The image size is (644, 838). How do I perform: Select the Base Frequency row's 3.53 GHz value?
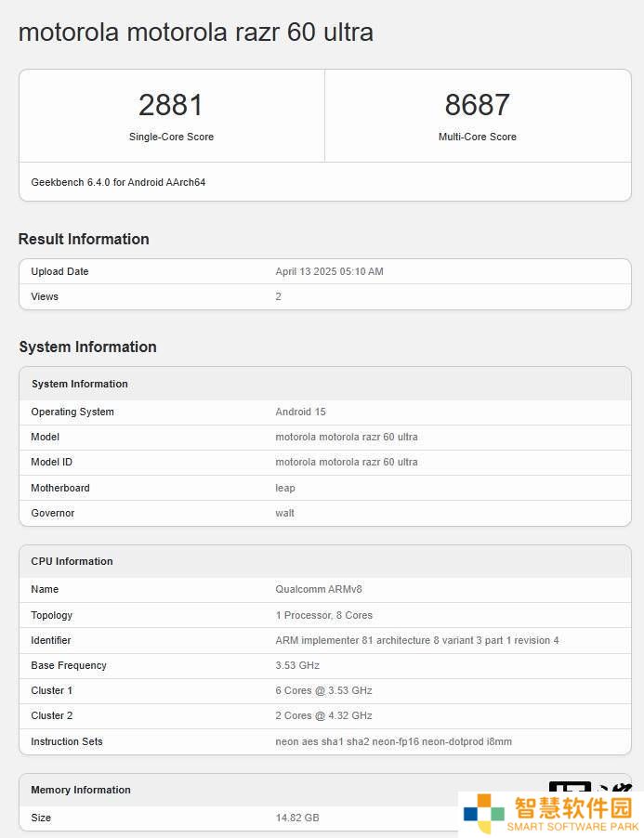click(x=297, y=665)
